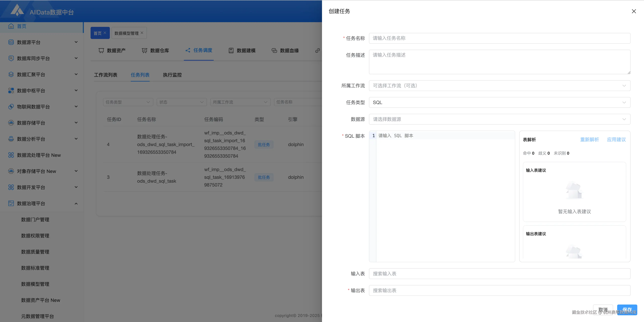This screenshot has width=644, height=322.
Task: Click the 数据库同步平台 sidebar icon
Action: coord(11,58)
